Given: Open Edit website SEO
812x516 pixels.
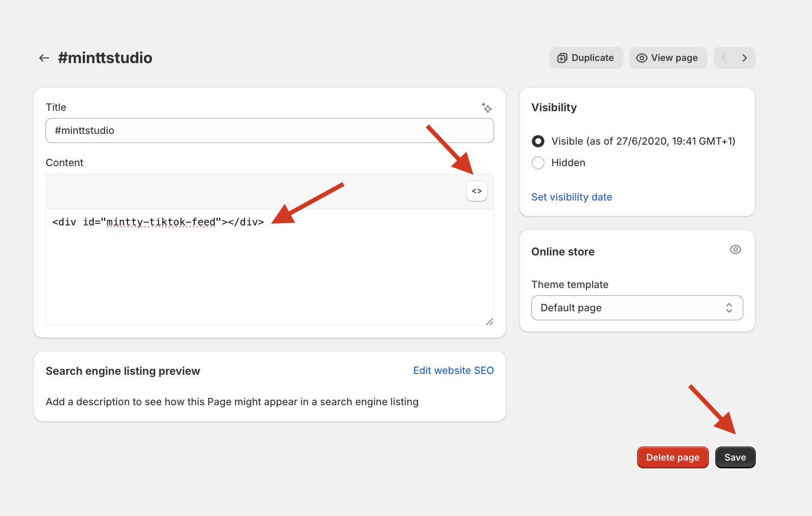Looking at the screenshot, I should (453, 370).
